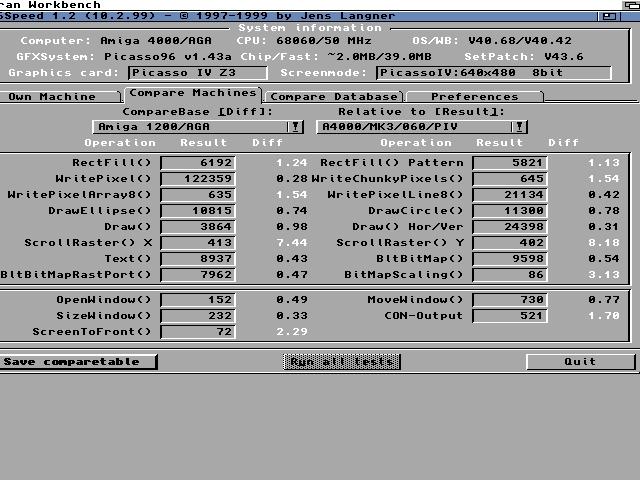Click the WriteChunkyPixels() result 645
The width and height of the screenshot is (640, 480).
[510, 179]
